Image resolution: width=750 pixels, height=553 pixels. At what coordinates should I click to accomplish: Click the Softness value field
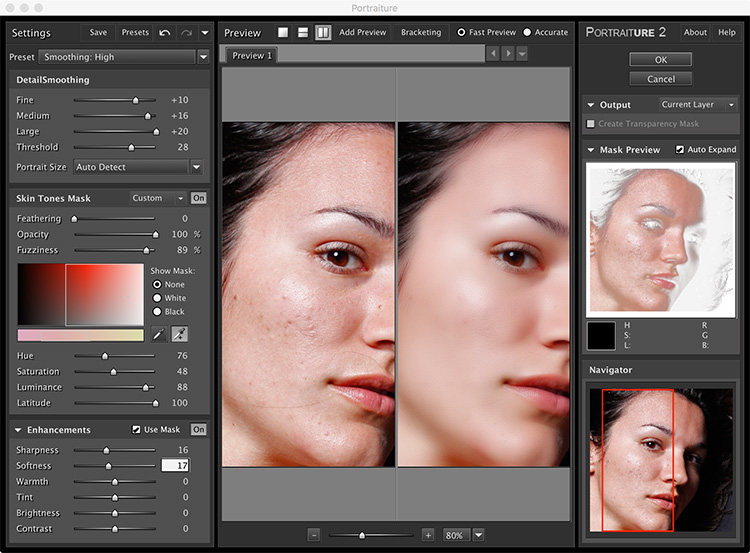click(x=176, y=465)
